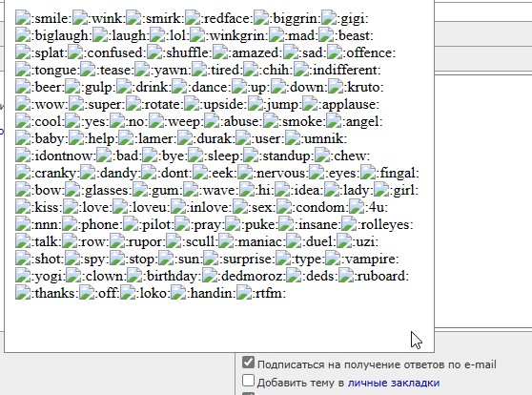Screen dimensions: 532x395
Task: Select the :kiss: emoticon image
Action: point(23,207)
